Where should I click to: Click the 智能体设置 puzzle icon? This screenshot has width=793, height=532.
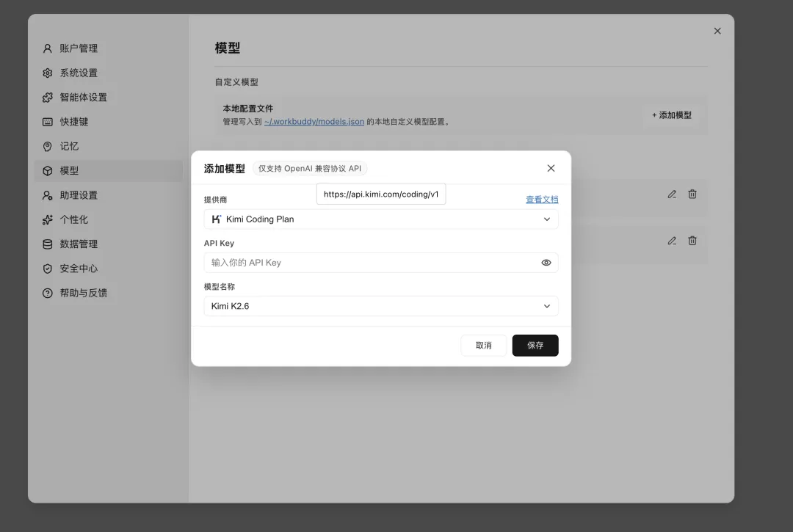tap(48, 98)
